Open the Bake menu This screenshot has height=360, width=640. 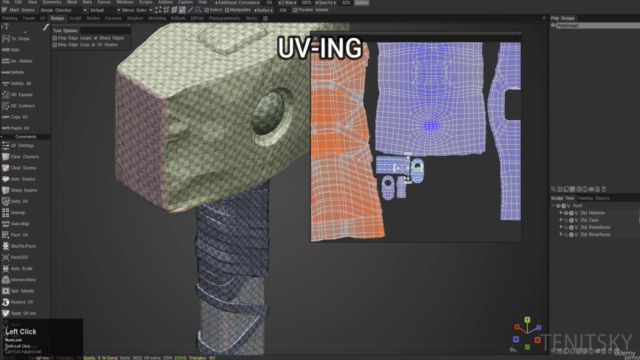(87, 2)
